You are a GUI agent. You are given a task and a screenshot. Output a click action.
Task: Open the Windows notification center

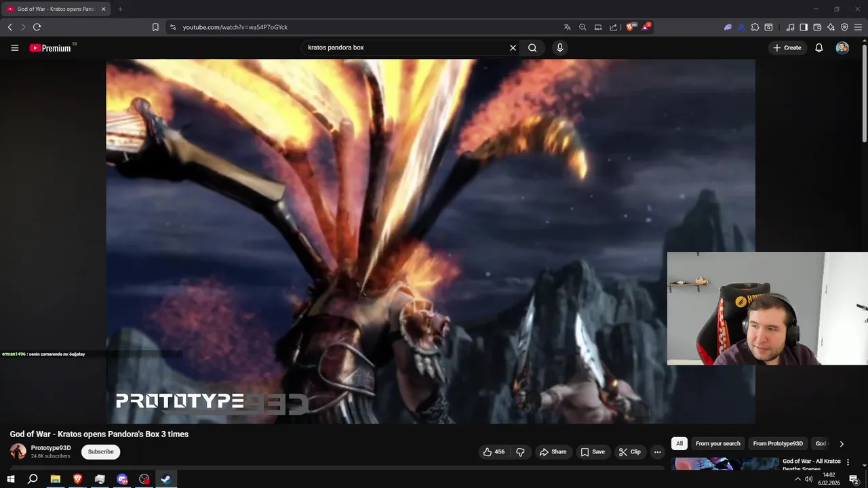854,479
